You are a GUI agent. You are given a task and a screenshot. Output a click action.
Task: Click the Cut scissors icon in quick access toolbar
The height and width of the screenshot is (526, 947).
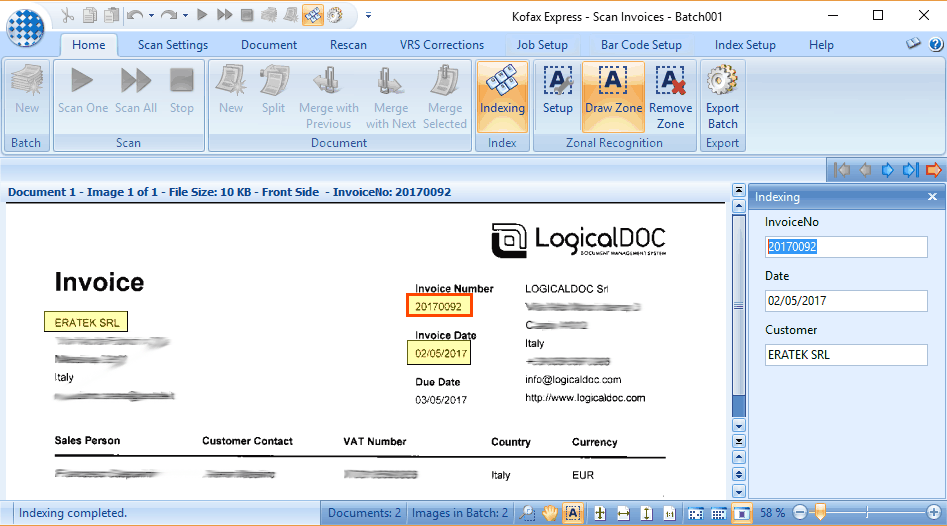pyautogui.click(x=68, y=15)
